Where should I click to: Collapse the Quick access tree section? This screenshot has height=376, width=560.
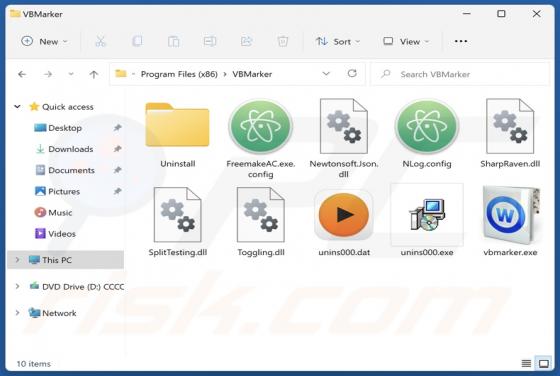pos(17,106)
